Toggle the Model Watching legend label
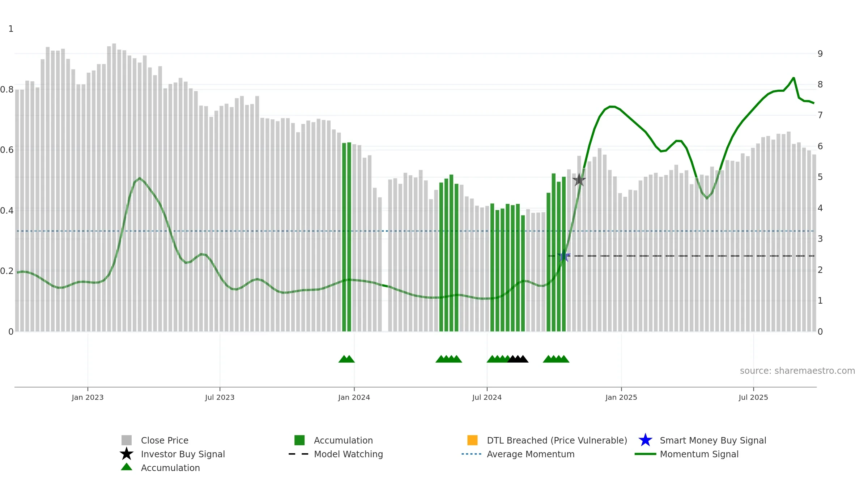The image size is (868, 488). pos(348,454)
